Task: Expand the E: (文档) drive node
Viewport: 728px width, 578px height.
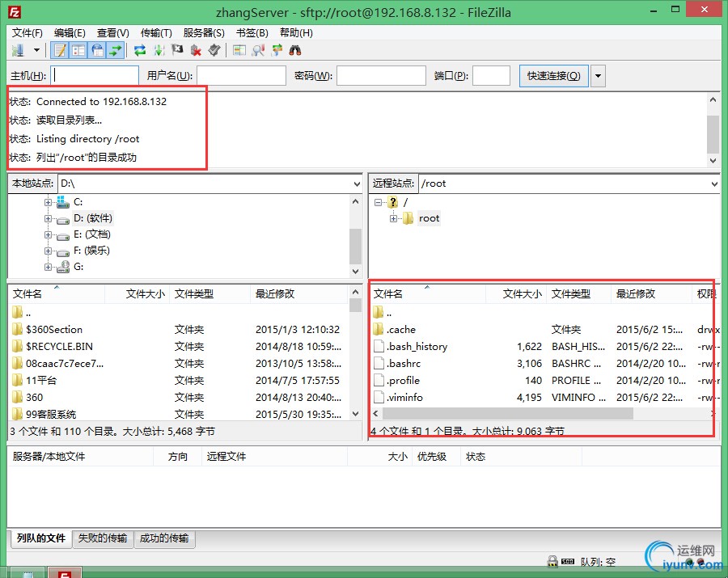Action: (48, 234)
